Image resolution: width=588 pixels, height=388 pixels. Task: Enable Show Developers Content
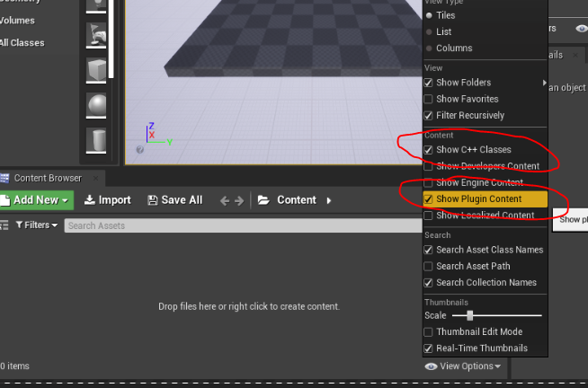[428, 166]
